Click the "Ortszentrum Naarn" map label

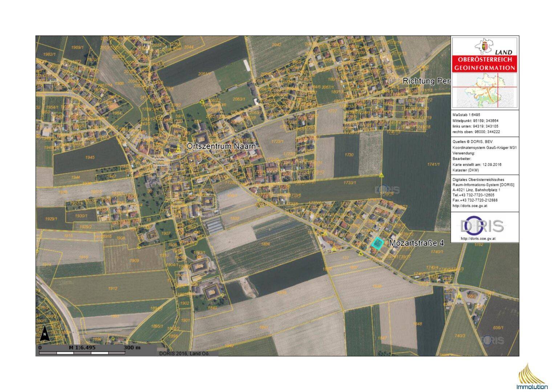click(x=221, y=146)
